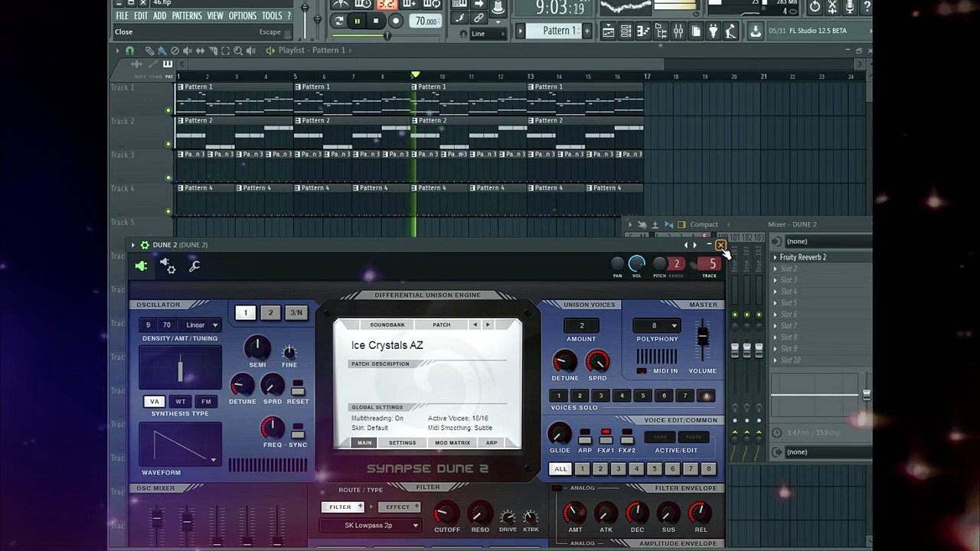This screenshot has width=980, height=551.
Task: Open the playlist view icon
Action: pos(609,31)
